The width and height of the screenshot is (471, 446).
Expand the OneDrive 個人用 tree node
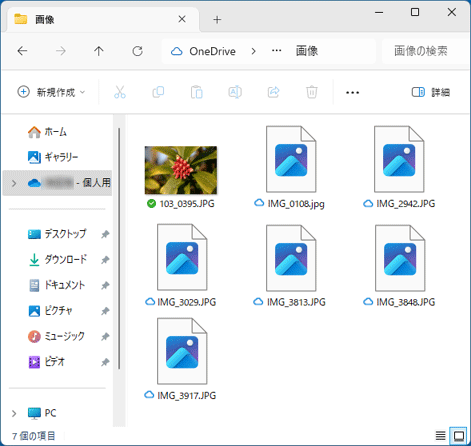(x=14, y=183)
